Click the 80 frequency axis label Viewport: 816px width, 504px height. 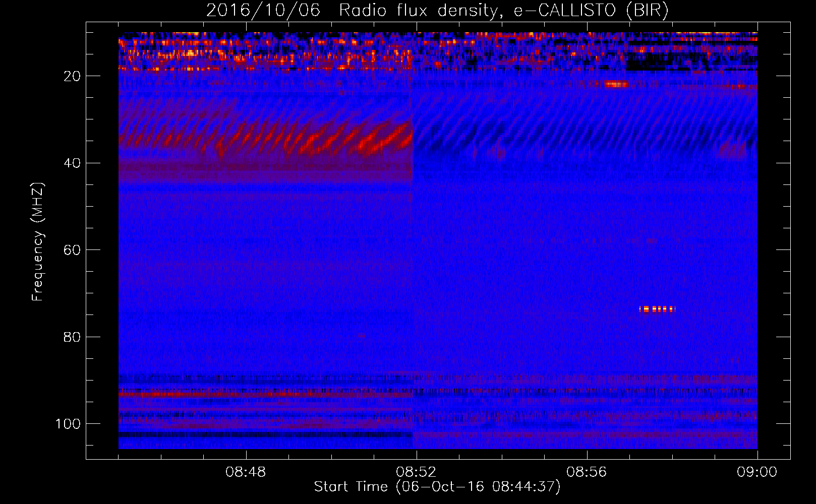pyautogui.click(x=73, y=337)
